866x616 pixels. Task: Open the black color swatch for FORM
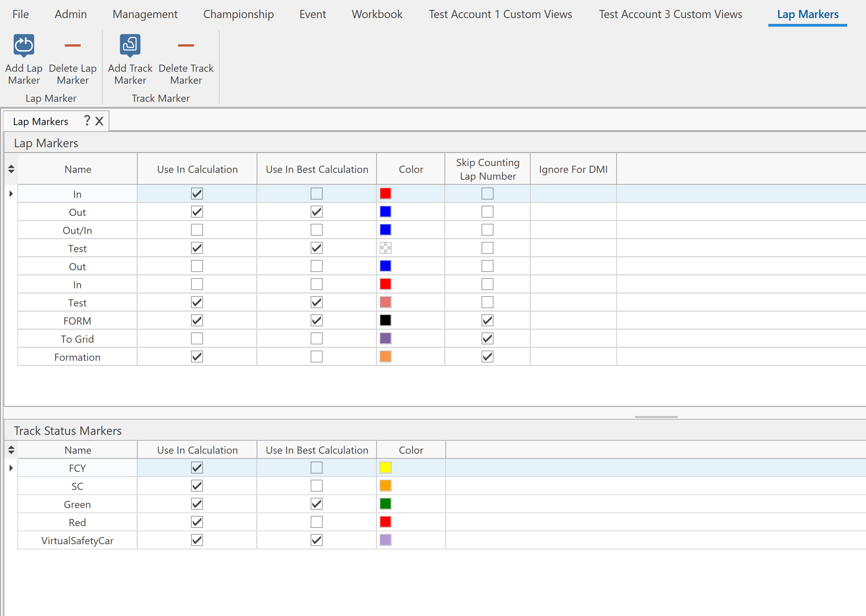(385, 320)
